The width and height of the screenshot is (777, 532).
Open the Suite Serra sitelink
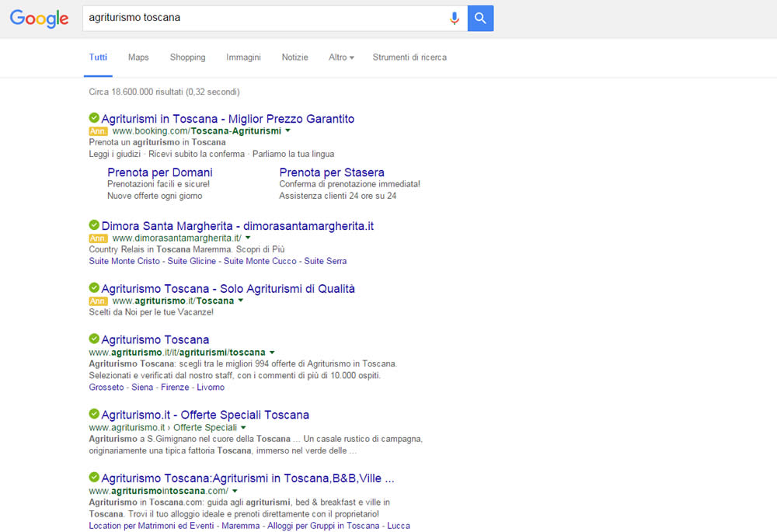(x=326, y=261)
